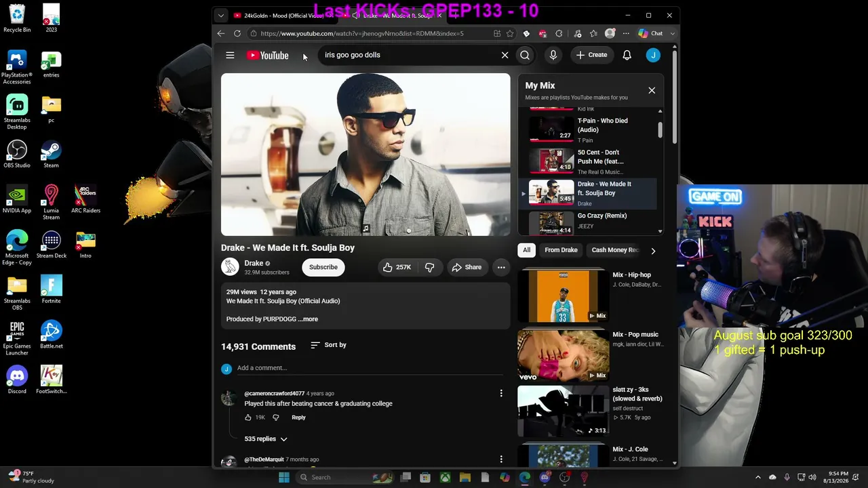Screen dimensions: 868x488
Task: Open File Explorer from the taskbar
Action: (465, 477)
